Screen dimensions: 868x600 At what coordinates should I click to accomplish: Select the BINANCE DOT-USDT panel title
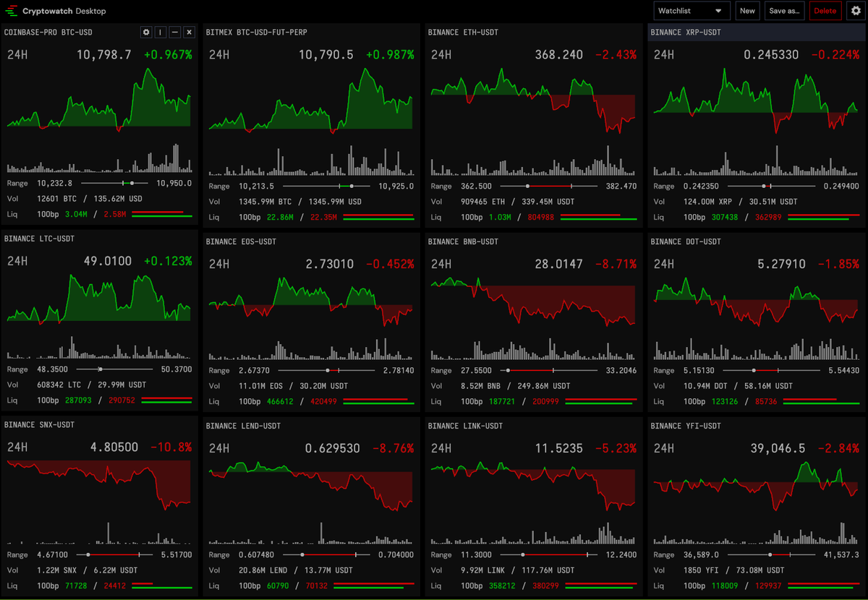686,241
